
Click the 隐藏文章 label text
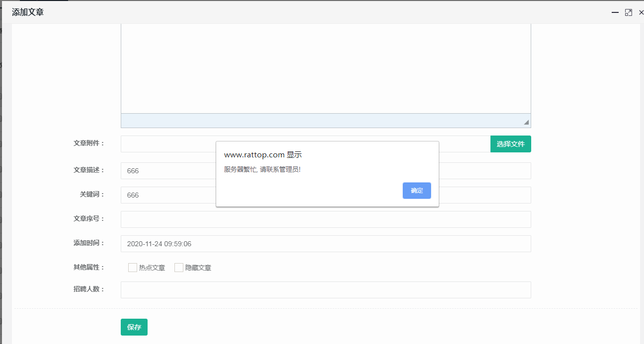click(x=198, y=268)
